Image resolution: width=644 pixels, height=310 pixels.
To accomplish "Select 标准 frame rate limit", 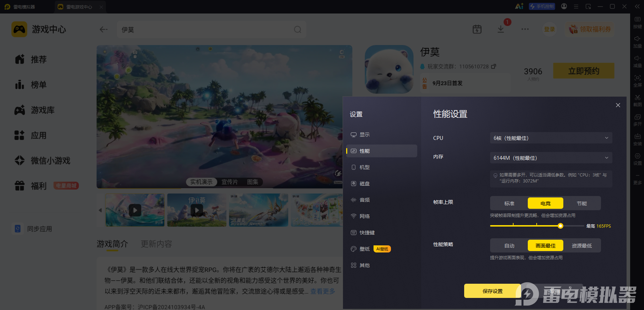I will pos(509,203).
